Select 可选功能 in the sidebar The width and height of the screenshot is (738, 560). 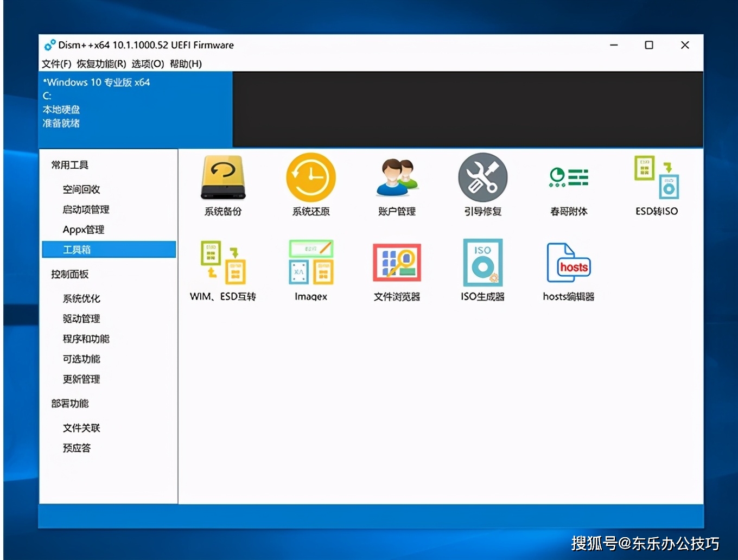tap(81, 359)
